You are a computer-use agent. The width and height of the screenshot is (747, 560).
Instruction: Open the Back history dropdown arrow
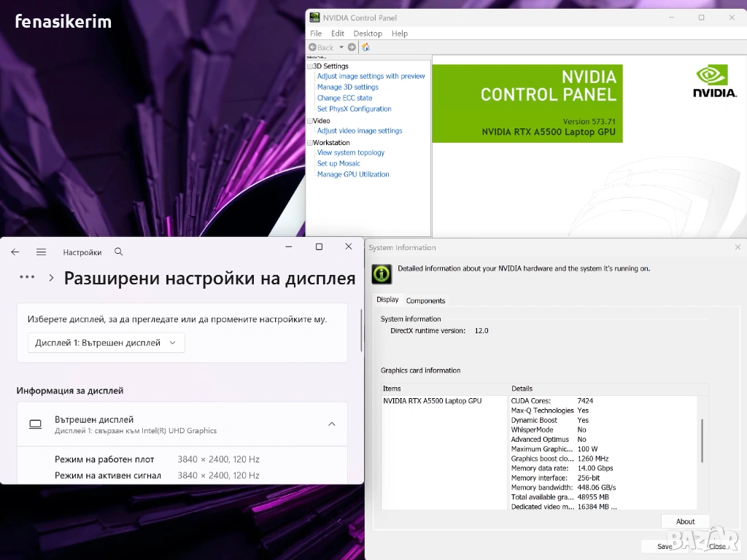[341, 47]
